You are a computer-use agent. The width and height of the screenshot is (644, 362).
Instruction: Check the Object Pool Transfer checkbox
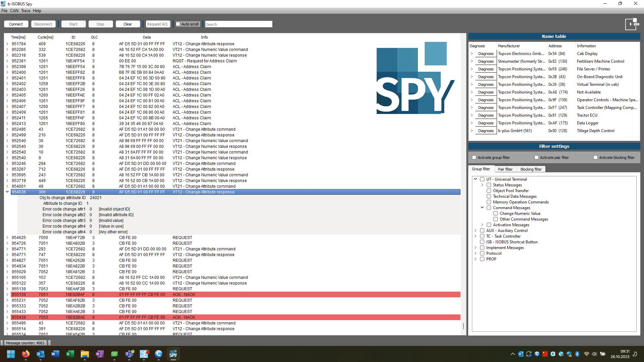[x=489, y=191]
